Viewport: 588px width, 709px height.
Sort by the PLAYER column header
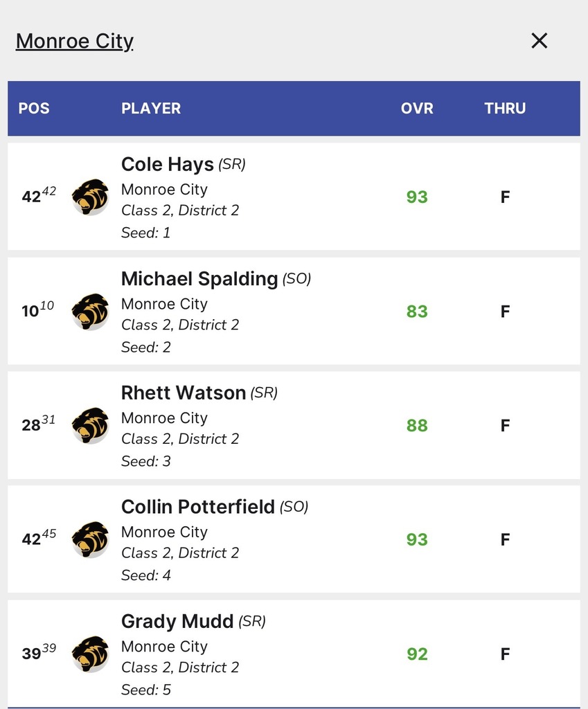[151, 108]
